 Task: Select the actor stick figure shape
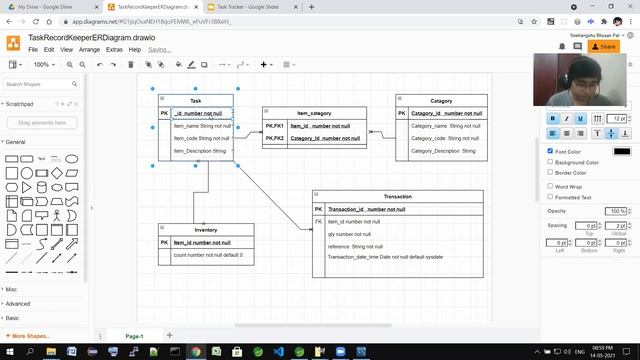coord(57,216)
